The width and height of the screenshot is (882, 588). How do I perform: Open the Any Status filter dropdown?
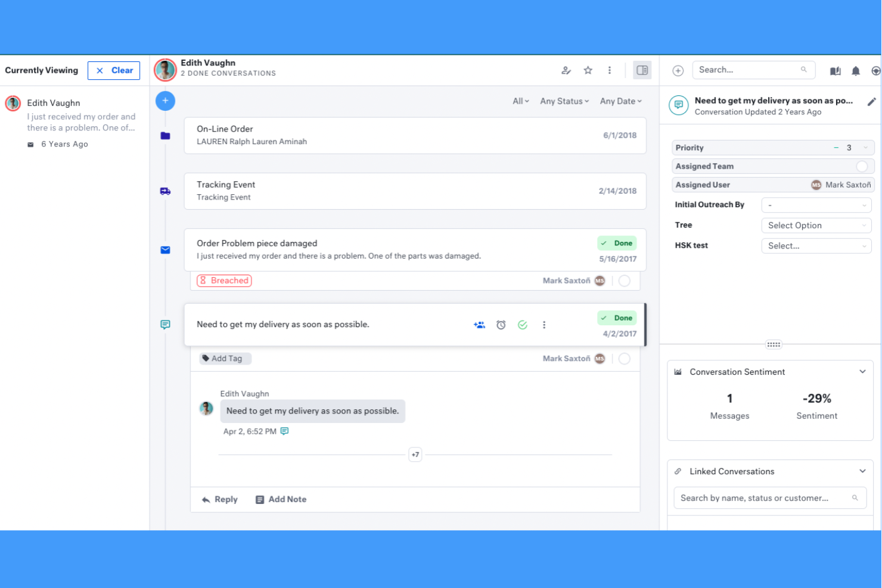point(564,101)
